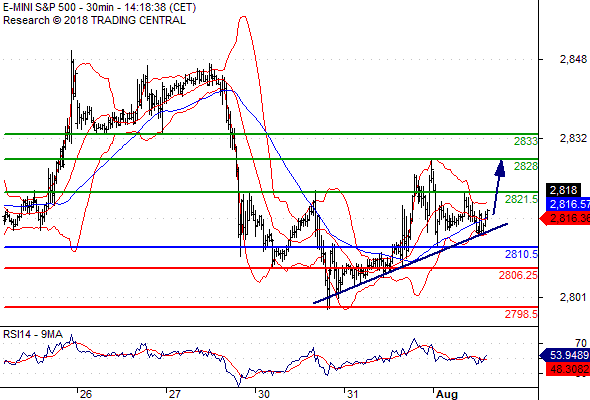Click the 70 level on RSI axis
The height and width of the screenshot is (400, 590).
(581, 343)
